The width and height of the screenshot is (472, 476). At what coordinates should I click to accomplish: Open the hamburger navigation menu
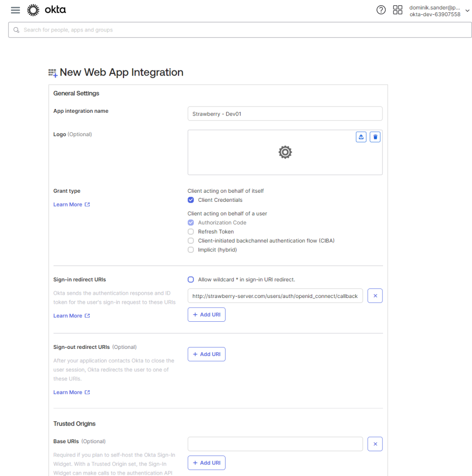click(15, 10)
